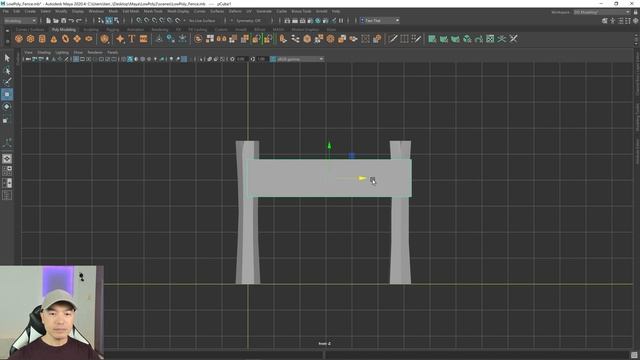Select by object type mode icon
Image resolution: width=640 pixels, height=360 pixels.
point(109,20)
